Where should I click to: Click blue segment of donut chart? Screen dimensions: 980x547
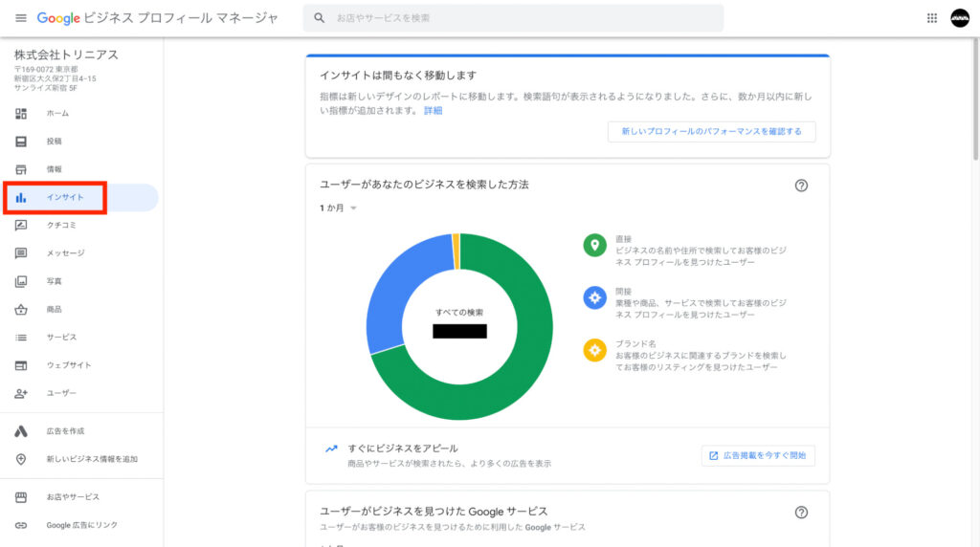pyautogui.click(x=400, y=287)
